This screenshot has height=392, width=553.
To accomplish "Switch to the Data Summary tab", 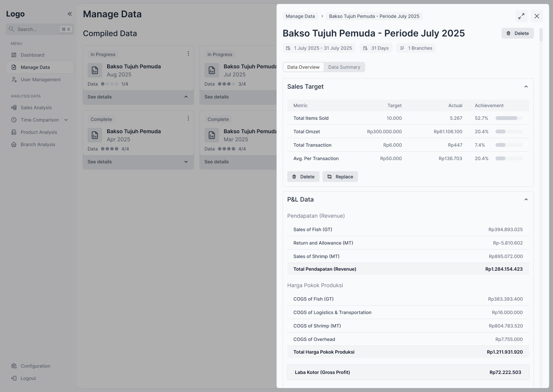I will pyautogui.click(x=344, y=67).
